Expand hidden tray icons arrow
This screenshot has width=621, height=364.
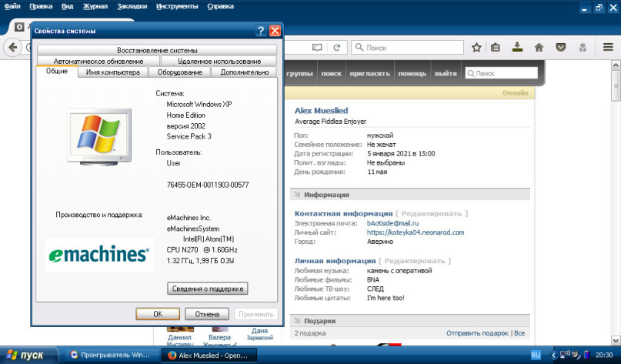pos(554,355)
